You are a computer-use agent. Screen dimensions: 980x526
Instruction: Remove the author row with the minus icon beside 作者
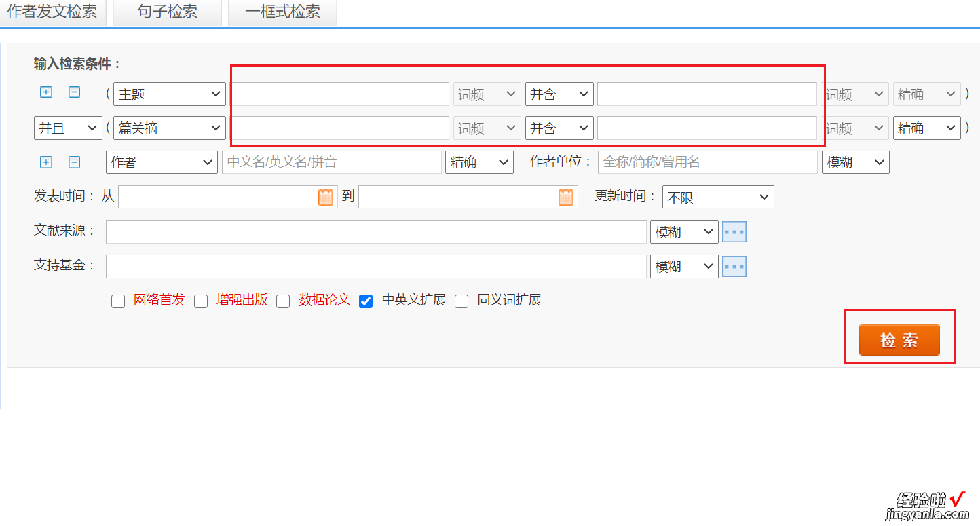pyautogui.click(x=75, y=162)
